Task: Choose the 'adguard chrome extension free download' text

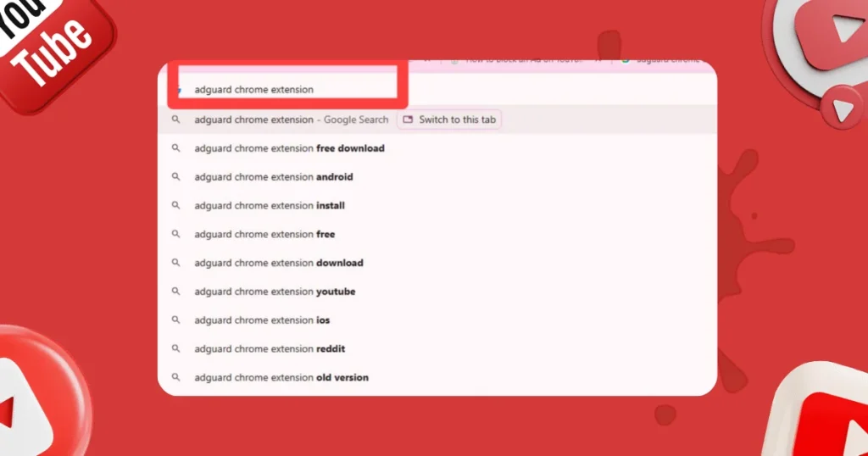Action: coord(289,148)
